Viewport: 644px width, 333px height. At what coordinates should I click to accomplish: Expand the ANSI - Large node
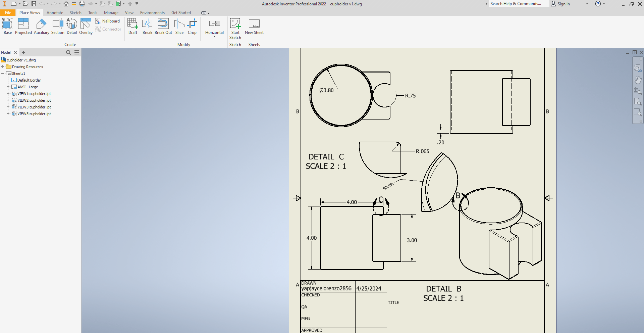(8, 87)
